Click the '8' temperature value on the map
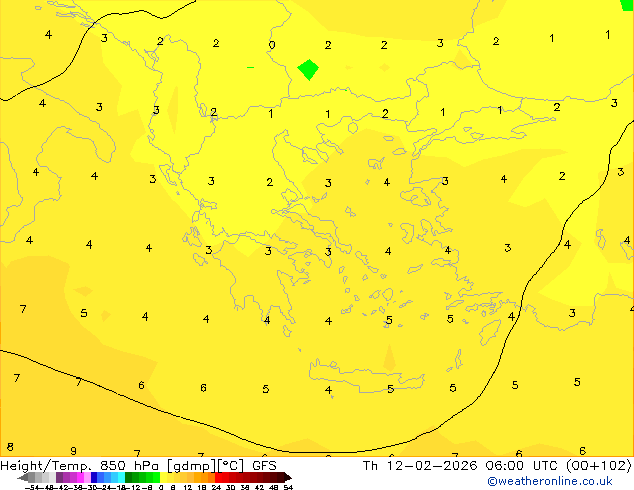 pyautogui.click(x=10, y=447)
